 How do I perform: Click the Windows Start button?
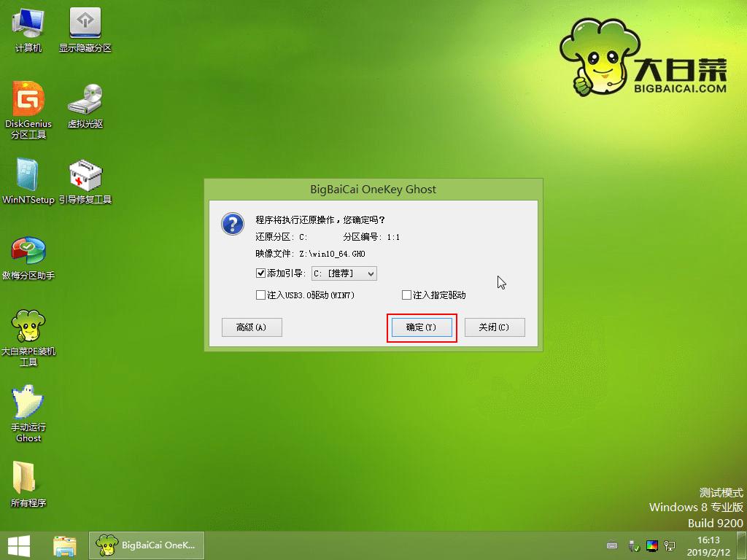pos(19,545)
